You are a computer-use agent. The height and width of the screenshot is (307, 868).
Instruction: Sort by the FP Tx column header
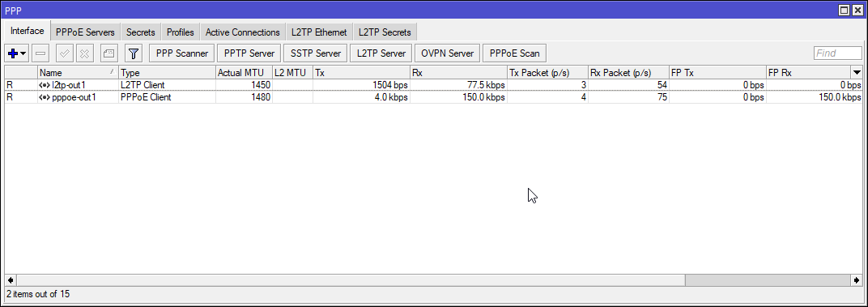pos(717,73)
